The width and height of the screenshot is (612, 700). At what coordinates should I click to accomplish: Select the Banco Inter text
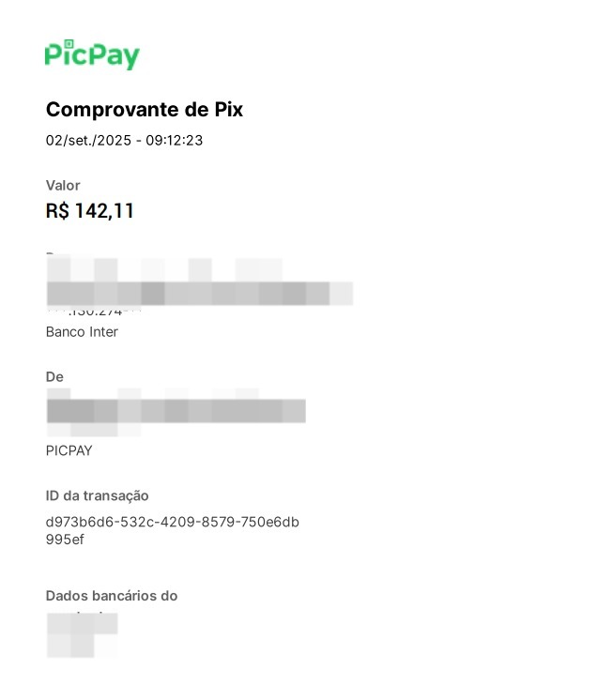[x=82, y=332]
